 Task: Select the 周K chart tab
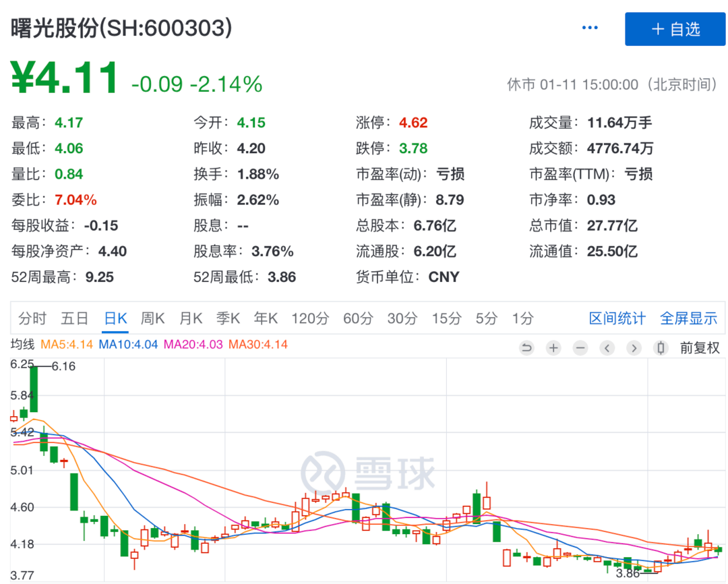pyautogui.click(x=153, y=318)
